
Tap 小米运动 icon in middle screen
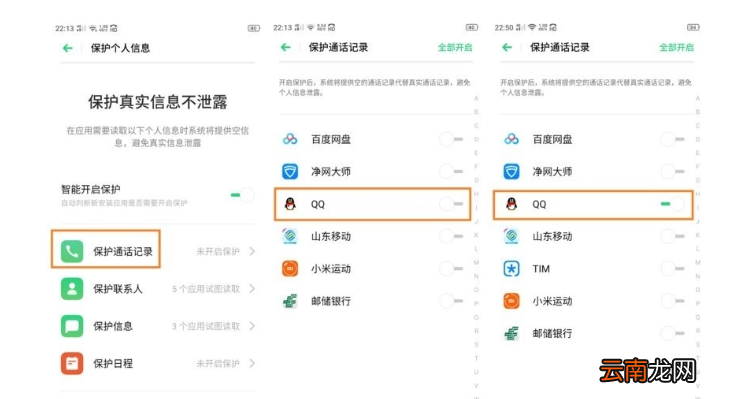click(x=290, y=269)
